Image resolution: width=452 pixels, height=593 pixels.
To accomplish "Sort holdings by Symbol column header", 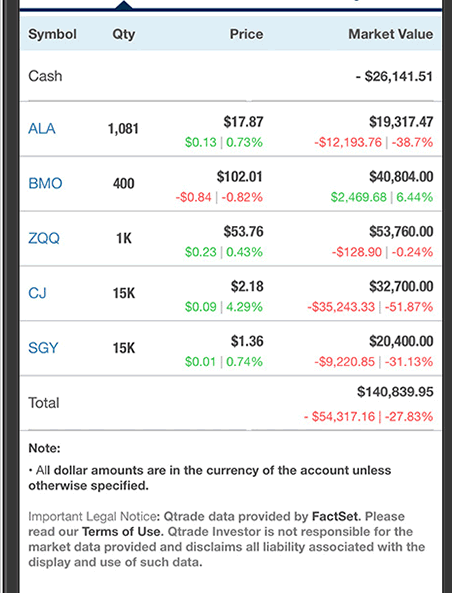I will pos(52,34).
